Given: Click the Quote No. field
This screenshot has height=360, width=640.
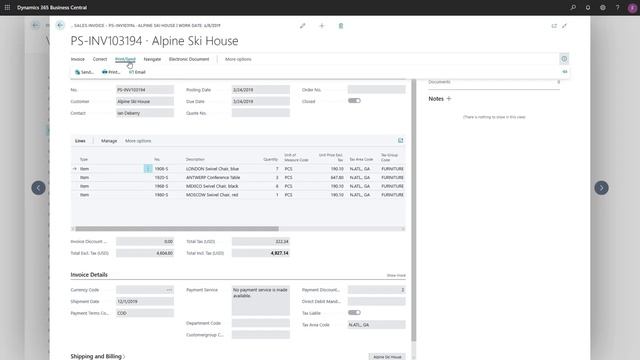Looking at the screenshot, I should (261, 113).
